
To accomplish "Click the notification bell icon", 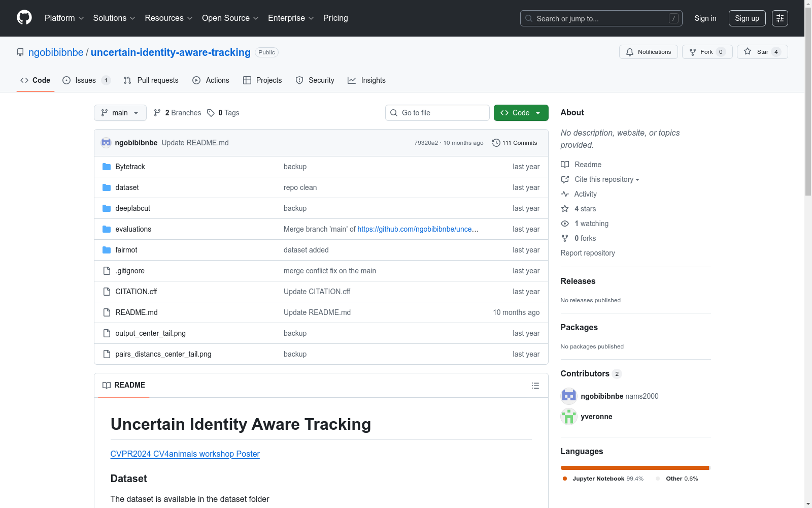I will (630, 52).
